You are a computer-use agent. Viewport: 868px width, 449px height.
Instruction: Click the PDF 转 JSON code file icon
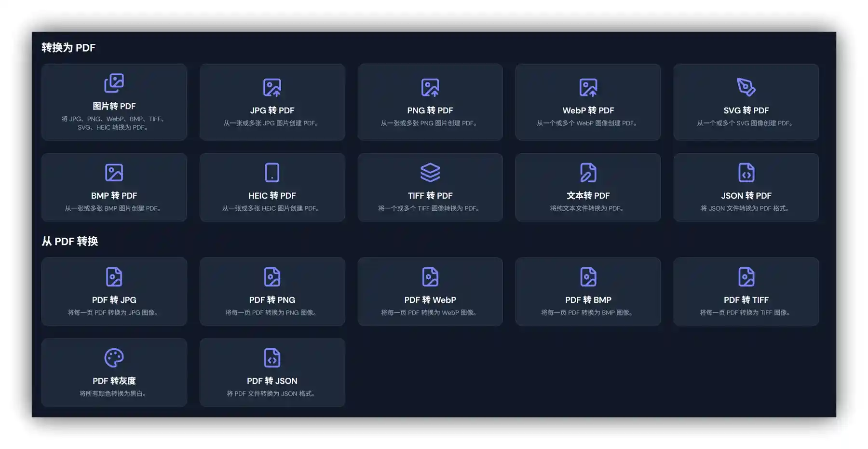click(272, 358)
